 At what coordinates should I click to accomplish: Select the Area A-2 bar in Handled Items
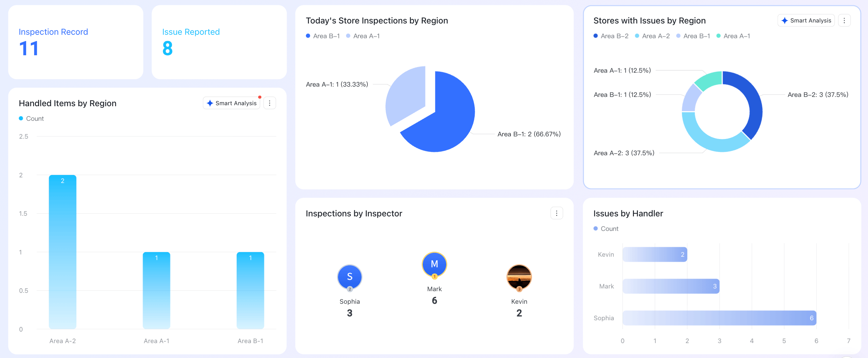tap(63, 252)
